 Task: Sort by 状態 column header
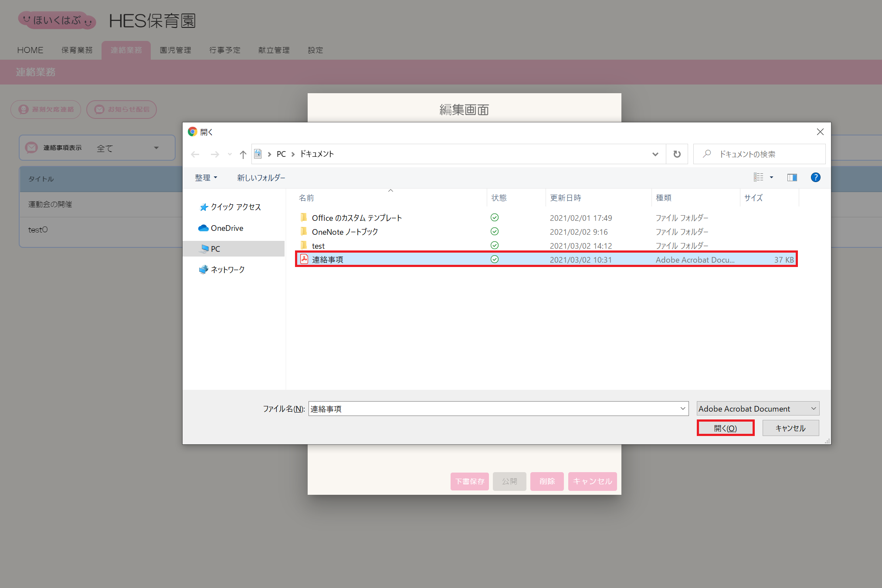(499, 198)
